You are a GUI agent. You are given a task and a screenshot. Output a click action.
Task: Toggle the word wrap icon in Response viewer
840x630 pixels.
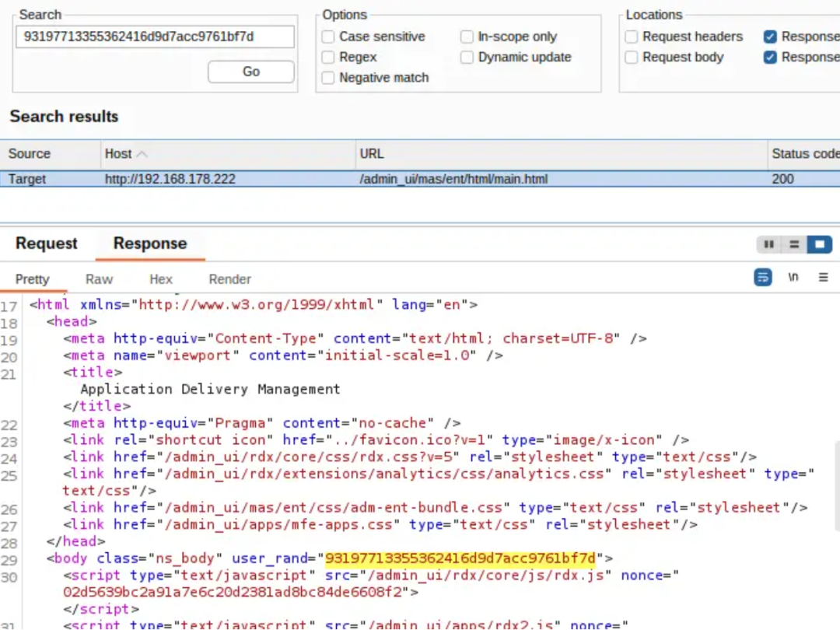pos(763,278)
